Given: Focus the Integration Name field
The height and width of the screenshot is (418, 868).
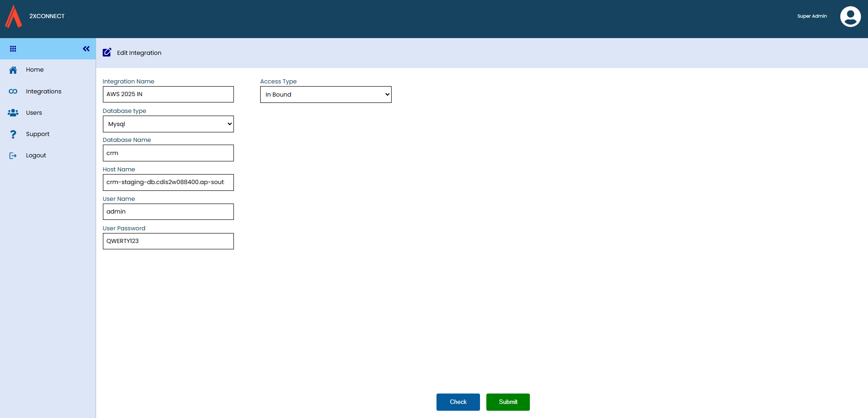Looking at the screenshot, I should pos(168,94).
